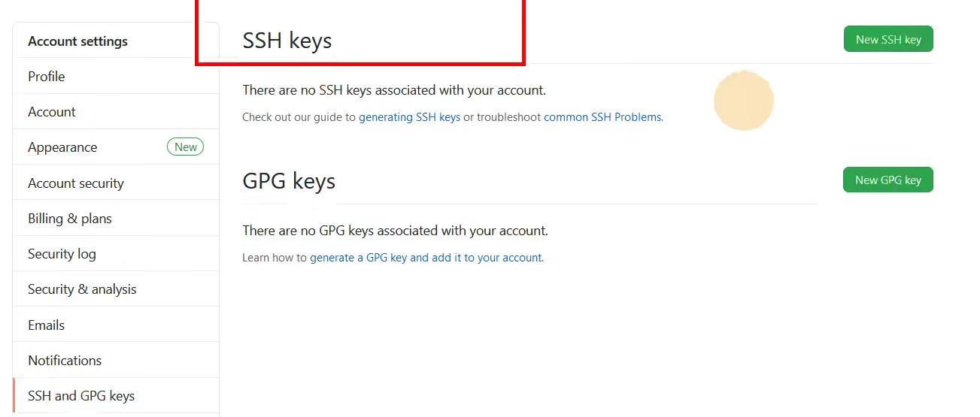Go to Emails settings

(x=47, y=325)
